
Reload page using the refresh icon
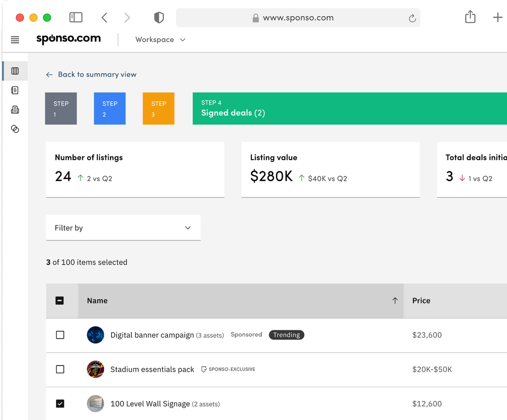412,18
